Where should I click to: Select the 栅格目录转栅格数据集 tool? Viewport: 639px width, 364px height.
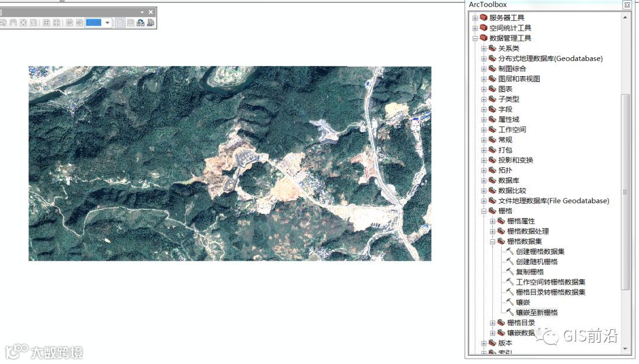pos(551,292)
